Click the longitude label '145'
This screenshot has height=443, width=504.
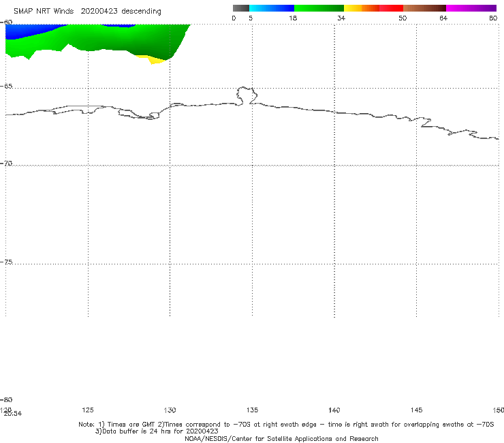click(417, 410)
